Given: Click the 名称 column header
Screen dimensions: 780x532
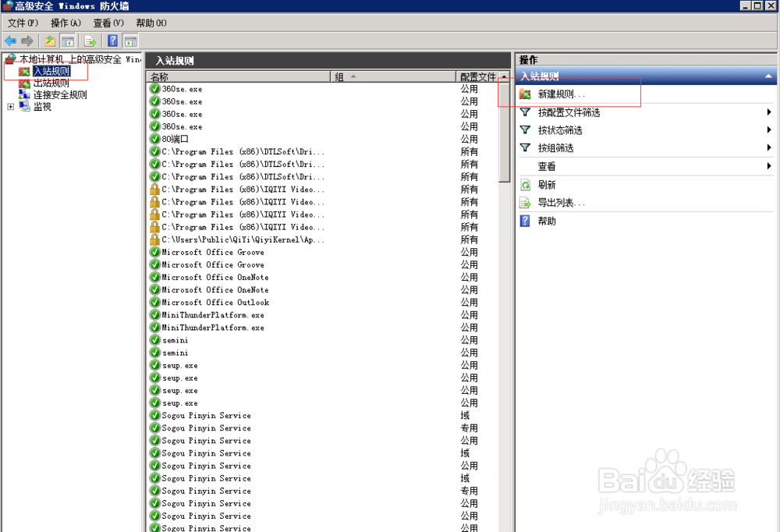Looking at the screenshot, I should tap(239, 76).
